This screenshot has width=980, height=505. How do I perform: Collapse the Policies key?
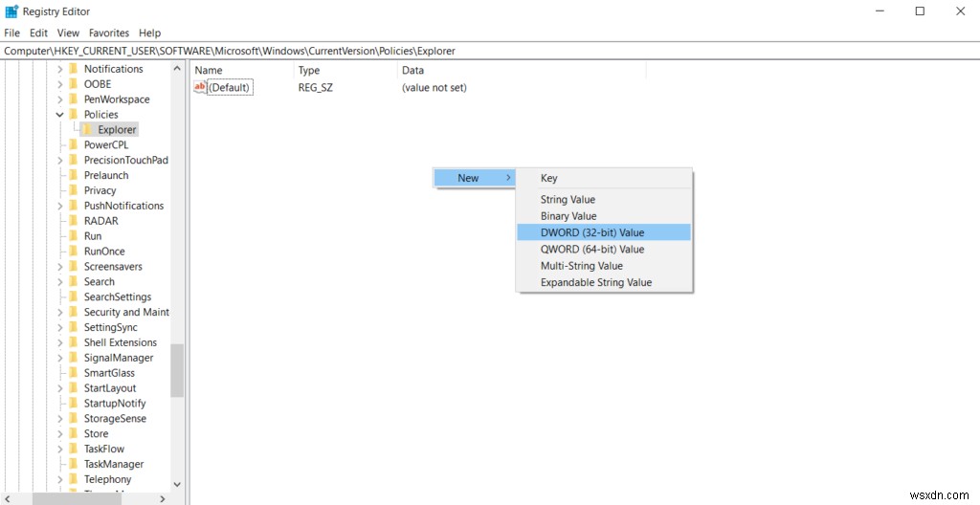coord(60,115)
